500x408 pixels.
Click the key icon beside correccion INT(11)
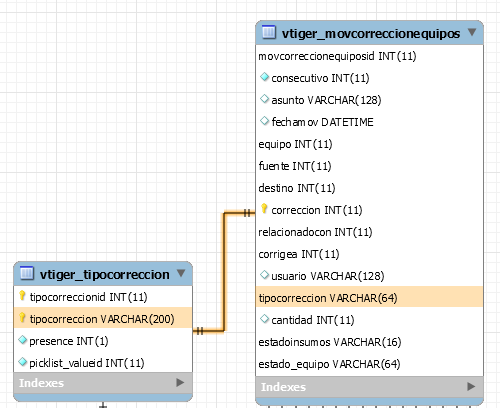coord(264,209)
